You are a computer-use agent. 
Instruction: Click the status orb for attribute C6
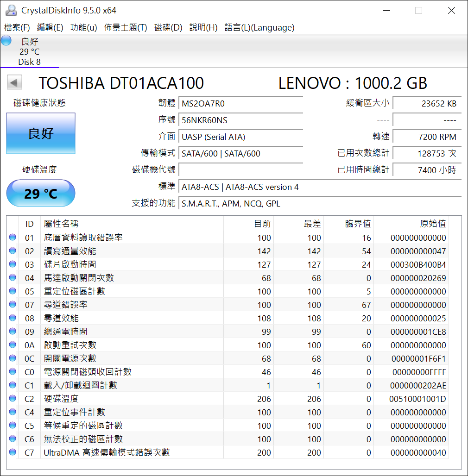click(13, 438)
